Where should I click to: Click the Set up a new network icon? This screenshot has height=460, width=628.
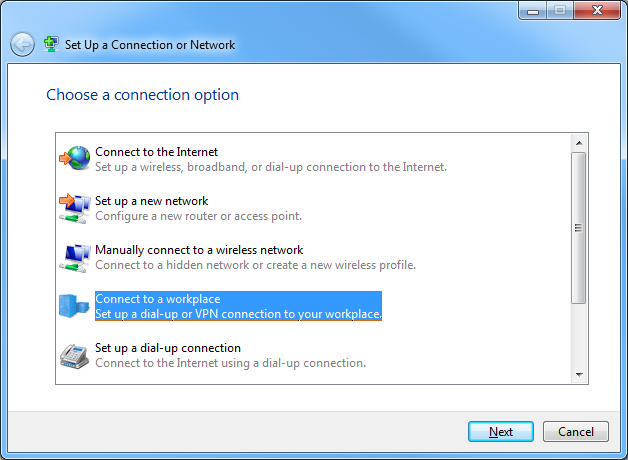pyautogui.click(x=75, y=208)
